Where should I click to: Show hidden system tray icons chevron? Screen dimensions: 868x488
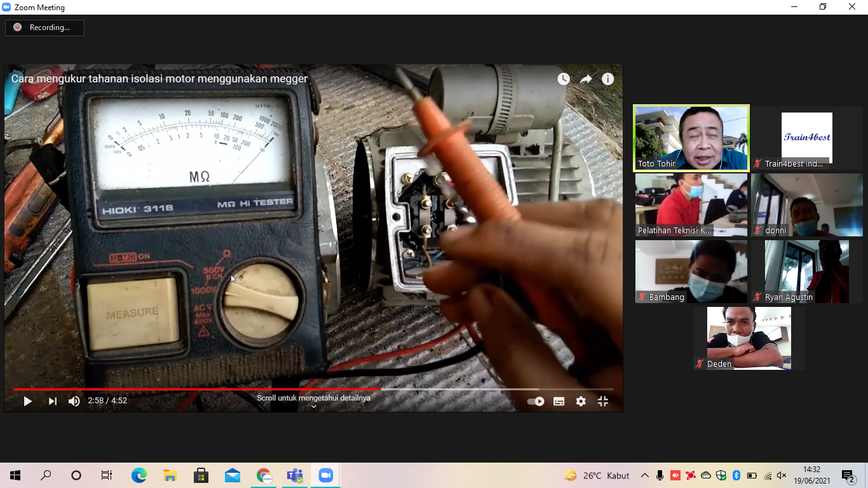[645, 475]
